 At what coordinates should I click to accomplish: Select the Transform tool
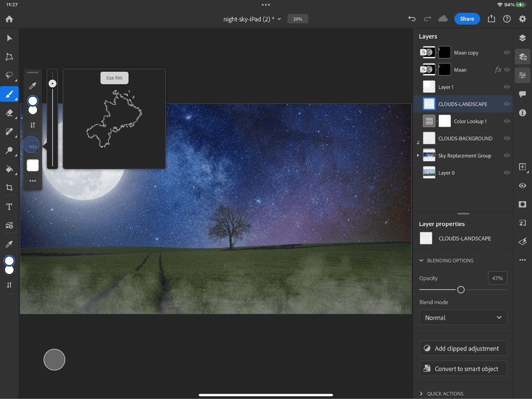click(9, 57)
